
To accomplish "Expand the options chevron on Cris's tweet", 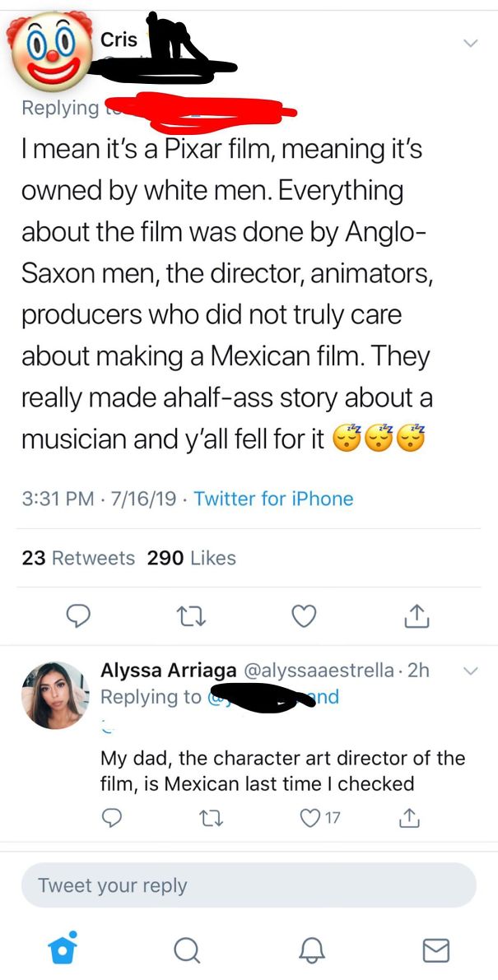I will tap(470, 43).
